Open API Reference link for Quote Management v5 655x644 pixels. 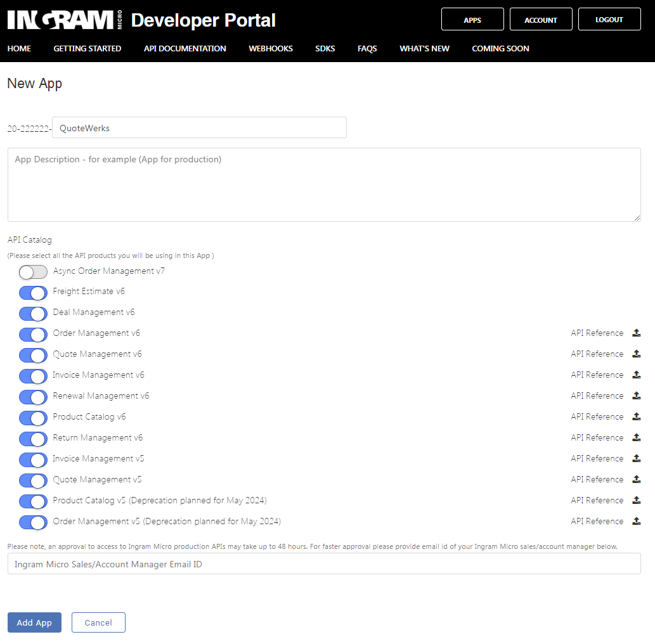(x=597, y=480)
